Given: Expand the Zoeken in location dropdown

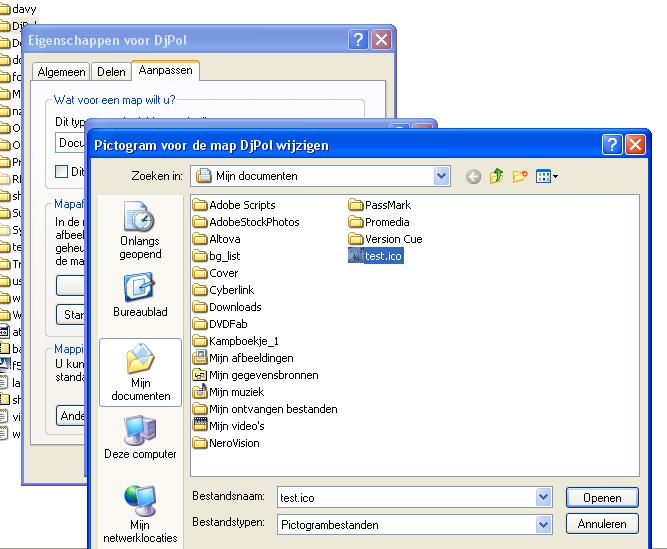Looking at the screenshot, I should 442,176.
